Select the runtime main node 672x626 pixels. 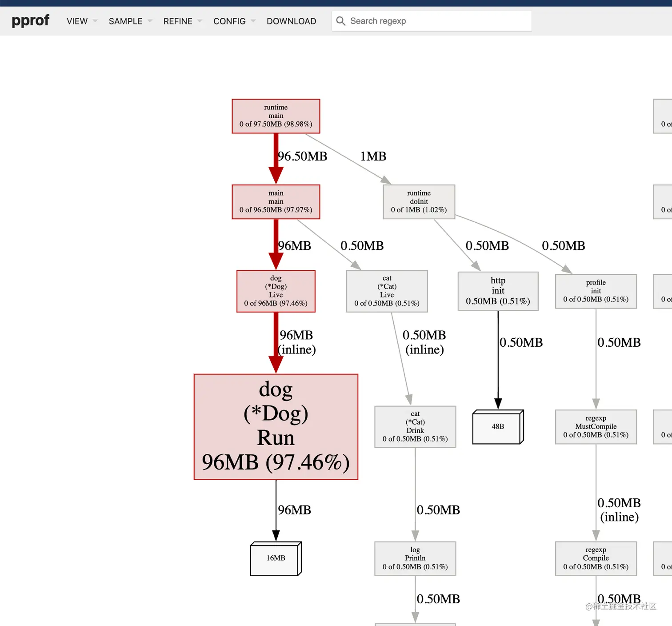point(276,116)
